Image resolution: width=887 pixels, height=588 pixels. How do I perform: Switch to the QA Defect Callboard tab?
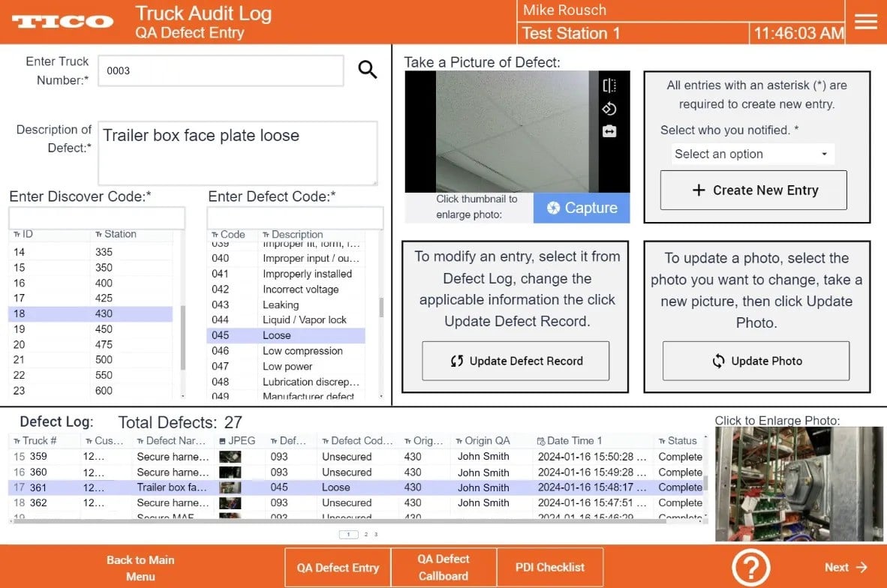443,567
